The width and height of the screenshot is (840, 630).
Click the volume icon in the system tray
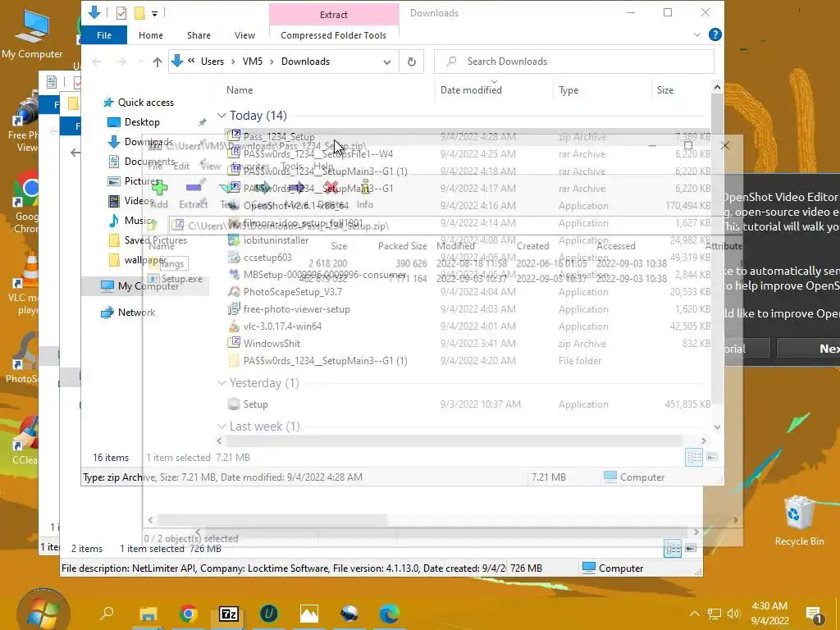pyautogui.click(x=733, y=614)
